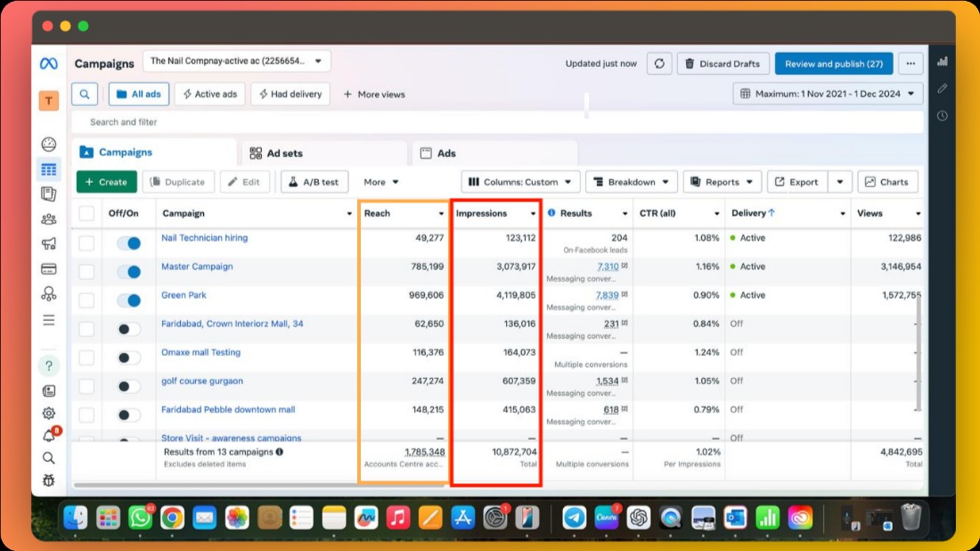Open Telegram from the dock

click(x=575, y=517)
